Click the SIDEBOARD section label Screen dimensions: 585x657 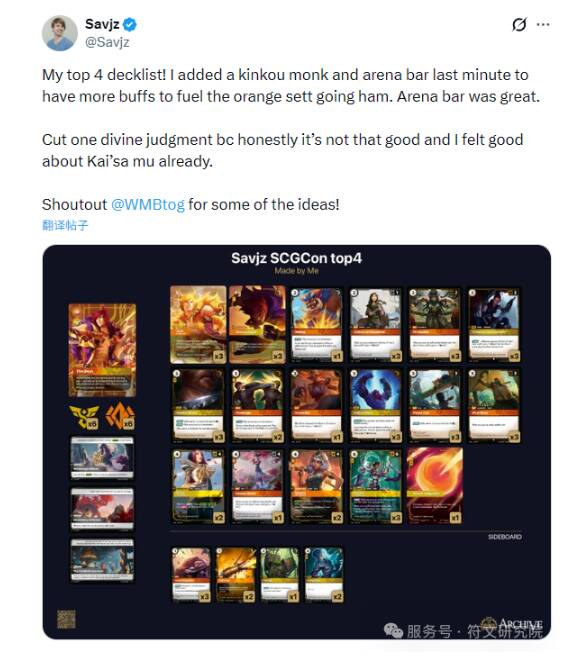[x=505, y=537]
